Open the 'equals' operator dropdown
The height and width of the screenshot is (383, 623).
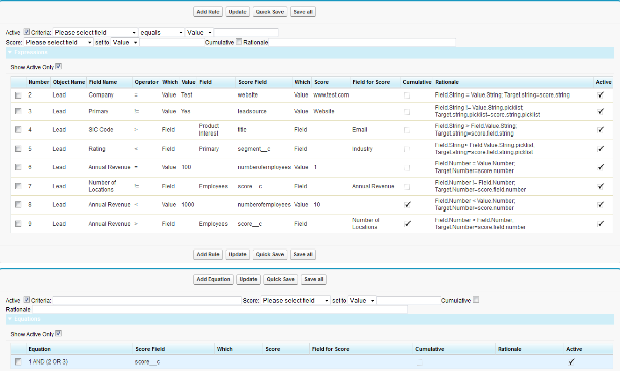point(161,33)
